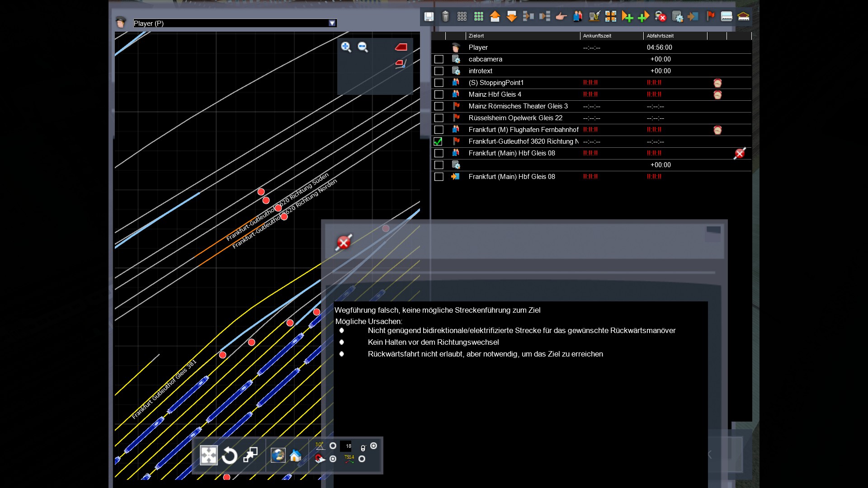
Task: Check the Mainz Hbf Gleis 4 checkbox
Action: [x=439, y=94]
